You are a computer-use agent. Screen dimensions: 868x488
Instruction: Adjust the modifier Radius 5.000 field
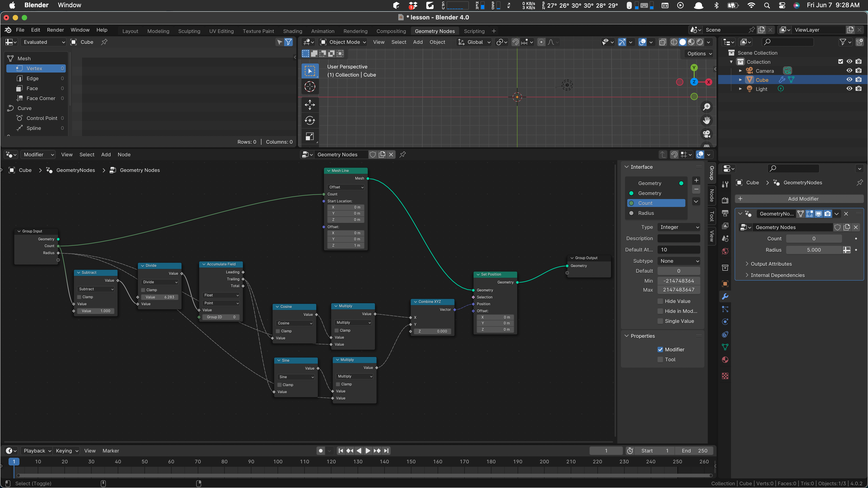tap(814, 250)
